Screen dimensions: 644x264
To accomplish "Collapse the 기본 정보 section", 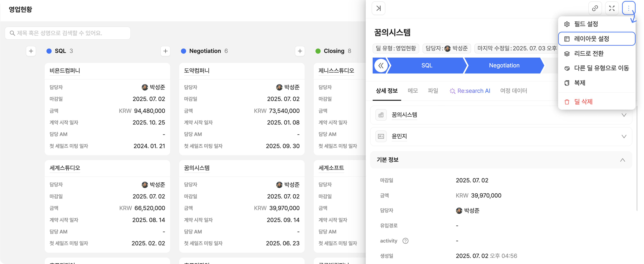I will [x=622, y=160].
